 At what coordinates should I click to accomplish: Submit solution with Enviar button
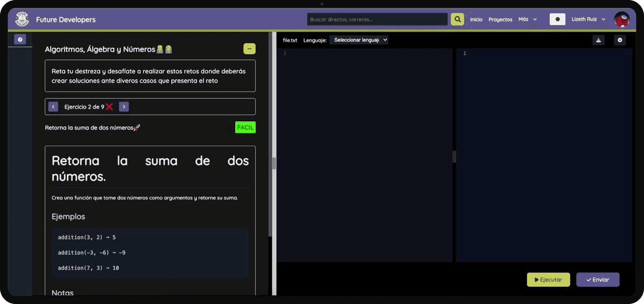click(x=597, y=279)
